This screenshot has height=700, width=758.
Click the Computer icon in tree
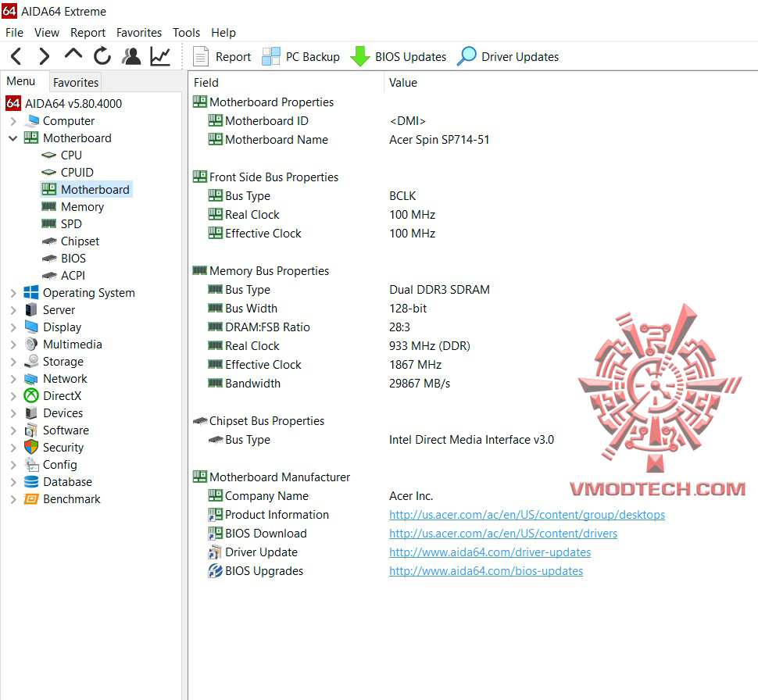point(32,120)
